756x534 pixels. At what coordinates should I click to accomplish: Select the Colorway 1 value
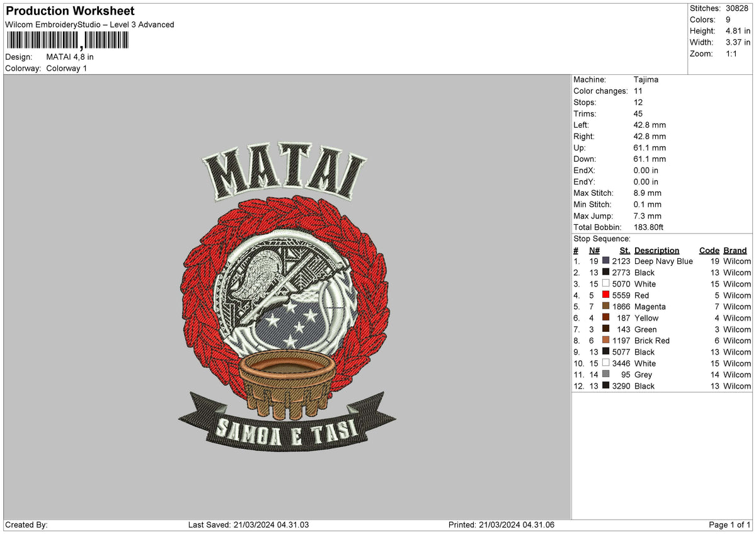click(67, 68)
